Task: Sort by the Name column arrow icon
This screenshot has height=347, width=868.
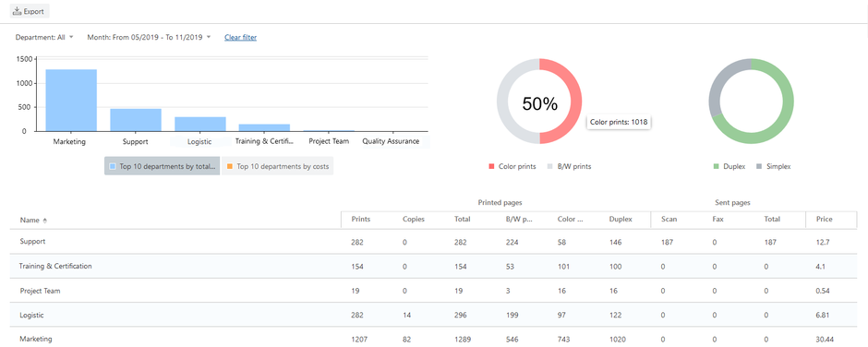Action: click(x=45, y=221)
